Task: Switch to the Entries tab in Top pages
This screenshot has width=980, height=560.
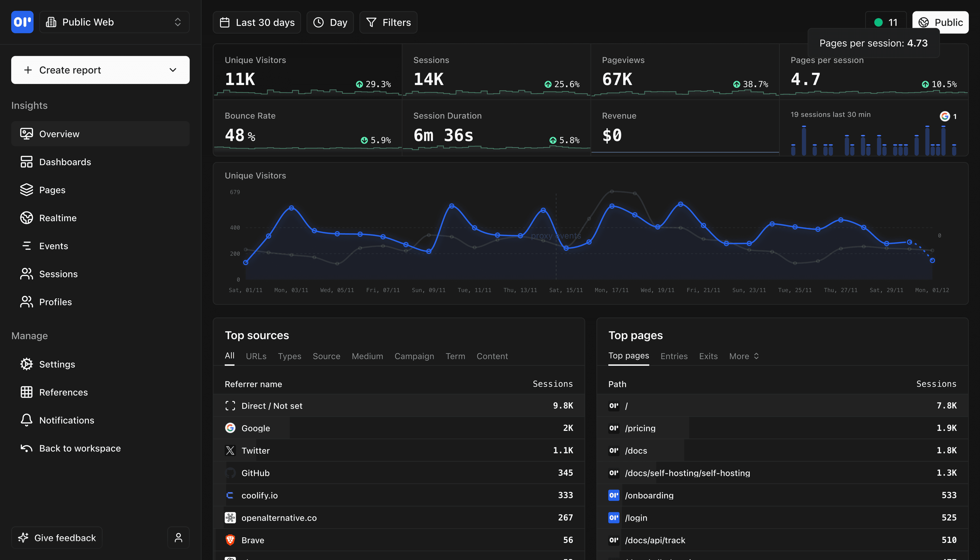Action: 673,356
